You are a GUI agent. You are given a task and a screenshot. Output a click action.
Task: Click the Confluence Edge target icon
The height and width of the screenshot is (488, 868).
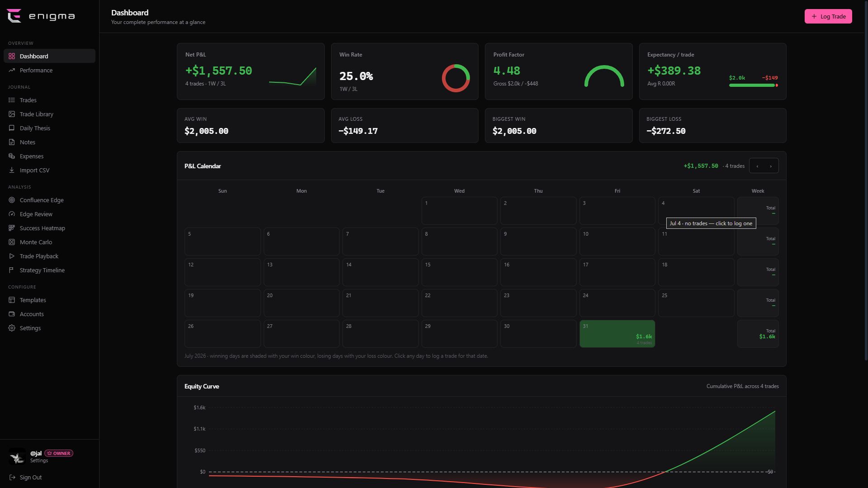pos(12,200)
